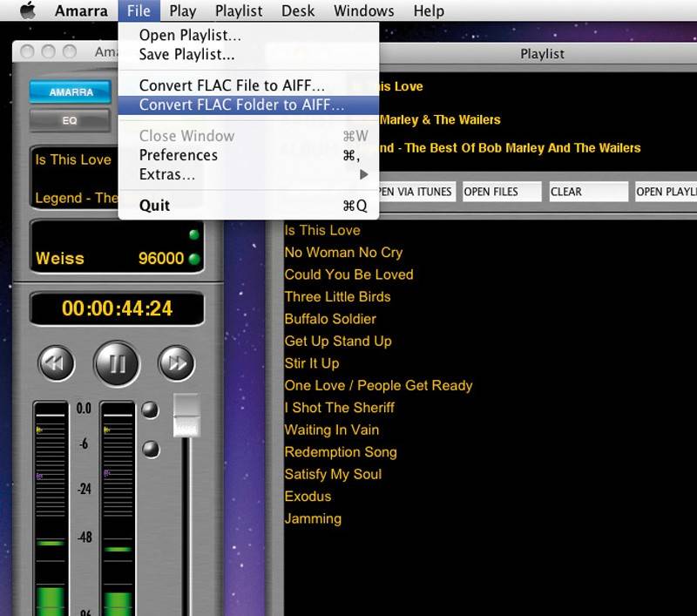Select track Buffalo Soldier
697x616 pixels.
pos(330,319)
